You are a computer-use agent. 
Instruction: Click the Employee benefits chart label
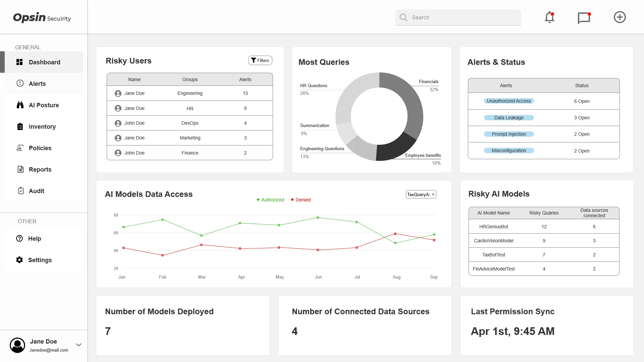tap(423, 155)
